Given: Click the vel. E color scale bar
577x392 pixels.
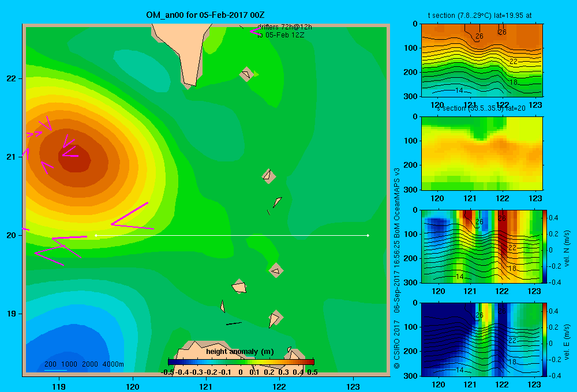Looking at the screenshot, I should pos(545,340).
